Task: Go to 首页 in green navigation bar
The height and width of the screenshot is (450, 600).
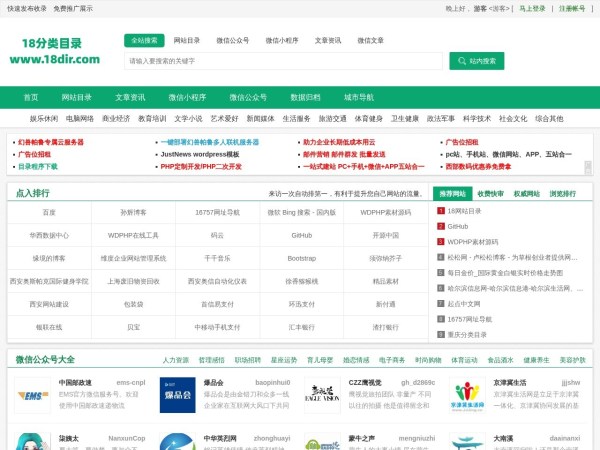Action: (31, 97)
